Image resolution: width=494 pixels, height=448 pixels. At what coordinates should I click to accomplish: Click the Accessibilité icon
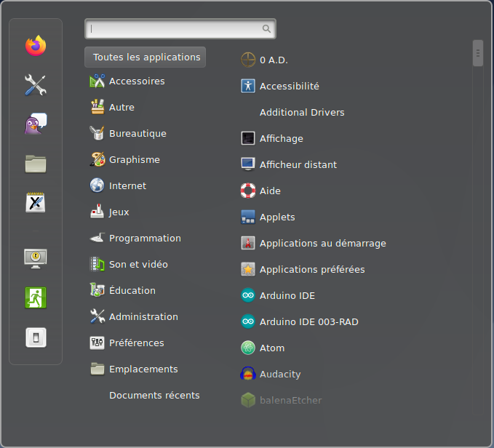tap(248, 86)
